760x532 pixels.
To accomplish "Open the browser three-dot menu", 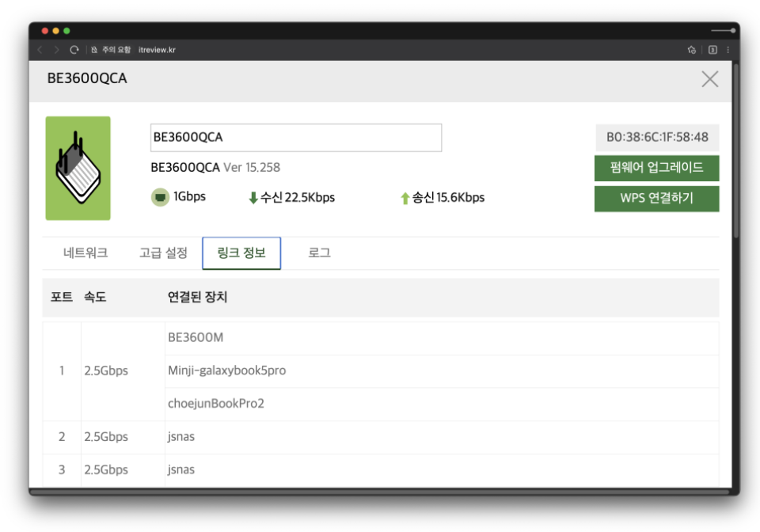I will tap(728, 50).
